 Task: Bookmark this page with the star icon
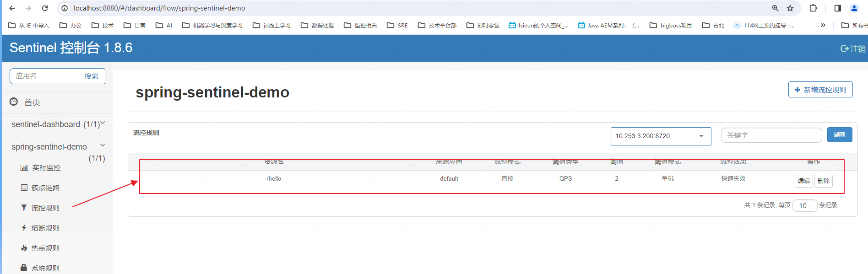click(790, 8)
